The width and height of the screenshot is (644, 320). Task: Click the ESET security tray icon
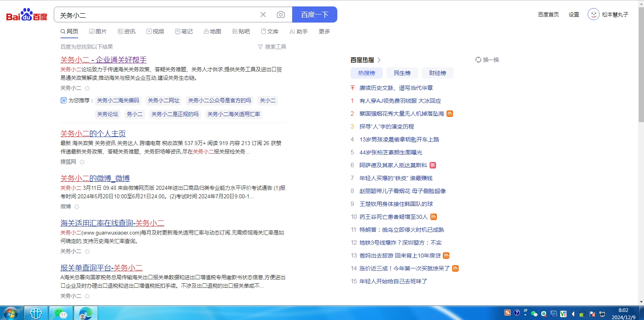[x=544, y=314]
